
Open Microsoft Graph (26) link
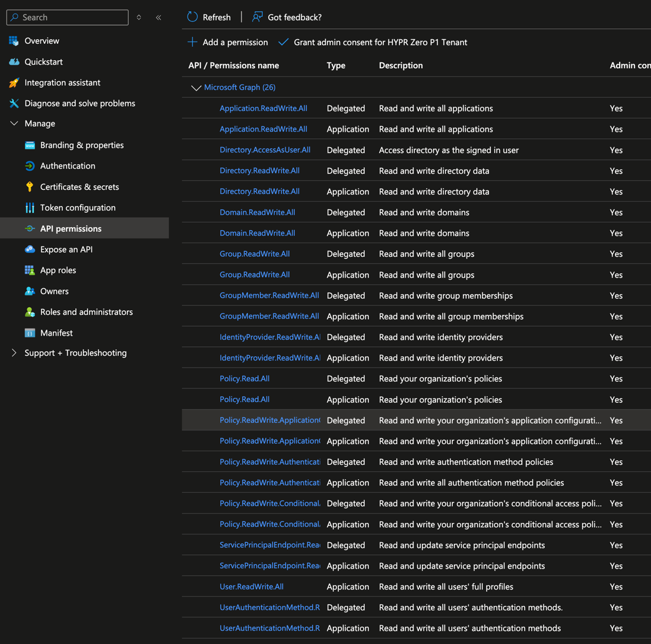(240, 87)
